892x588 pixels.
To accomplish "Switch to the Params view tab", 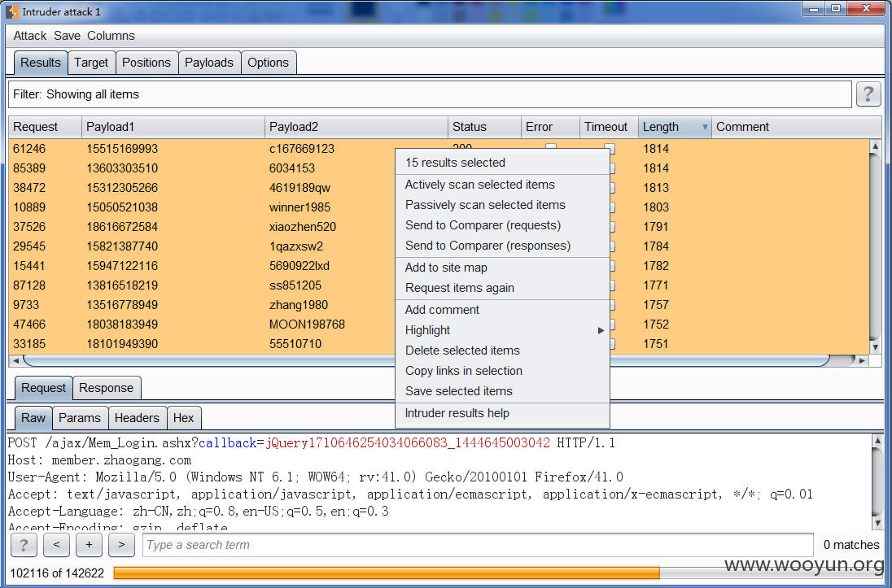I will (x=80, y=418).
